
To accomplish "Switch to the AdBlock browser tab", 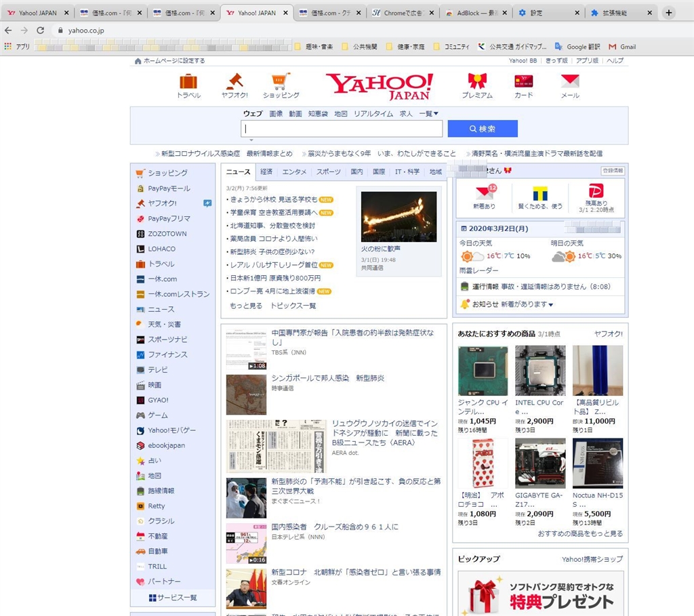I will click(476, 13).
